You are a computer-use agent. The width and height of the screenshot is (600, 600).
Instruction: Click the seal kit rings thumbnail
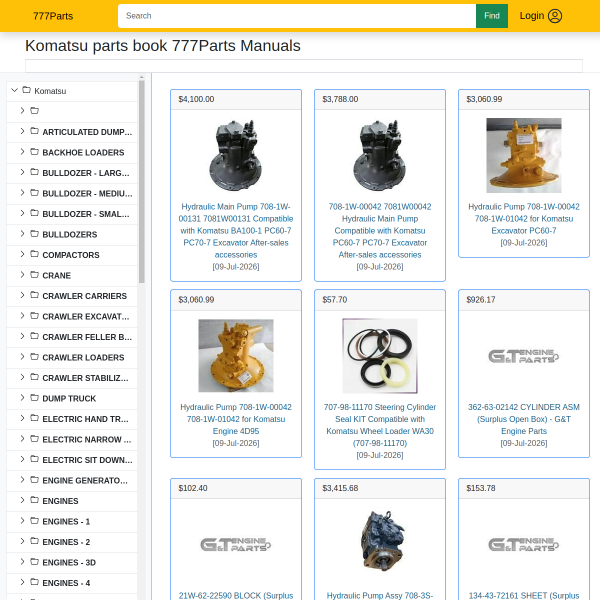coord(380,355)
